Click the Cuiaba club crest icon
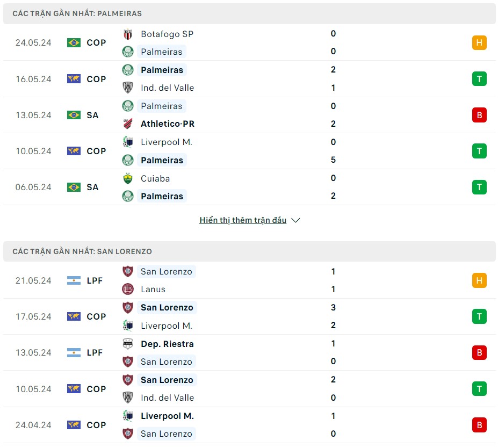Viewport: 498px width, 448px height. tap(128, 178)
